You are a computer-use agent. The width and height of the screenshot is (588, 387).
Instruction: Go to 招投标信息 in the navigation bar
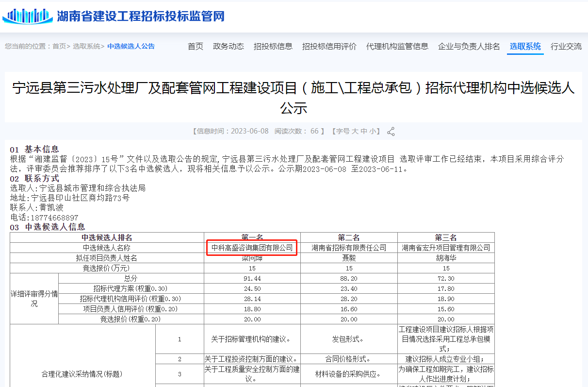[273, 46]
